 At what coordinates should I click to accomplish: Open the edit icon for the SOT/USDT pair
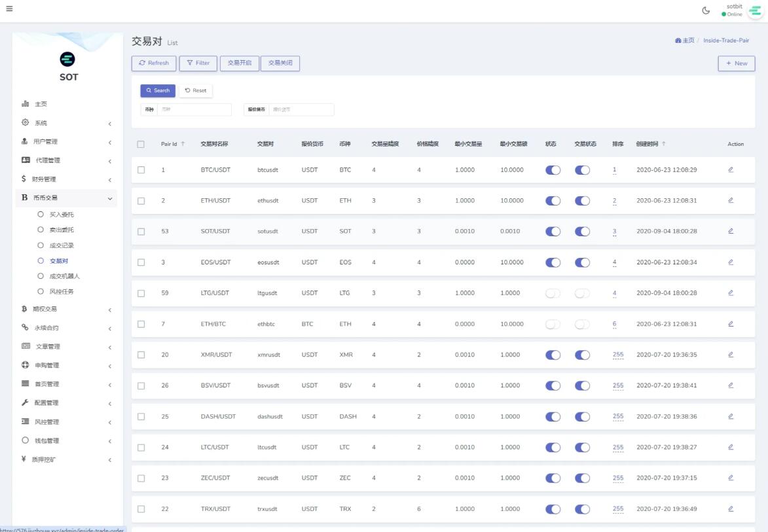click(731, 231)
